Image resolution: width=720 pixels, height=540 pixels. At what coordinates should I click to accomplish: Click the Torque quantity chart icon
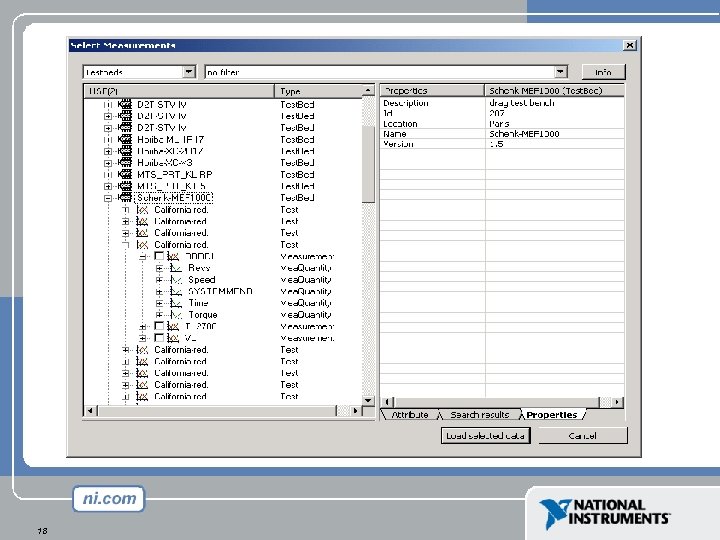[x=176, y=315]
